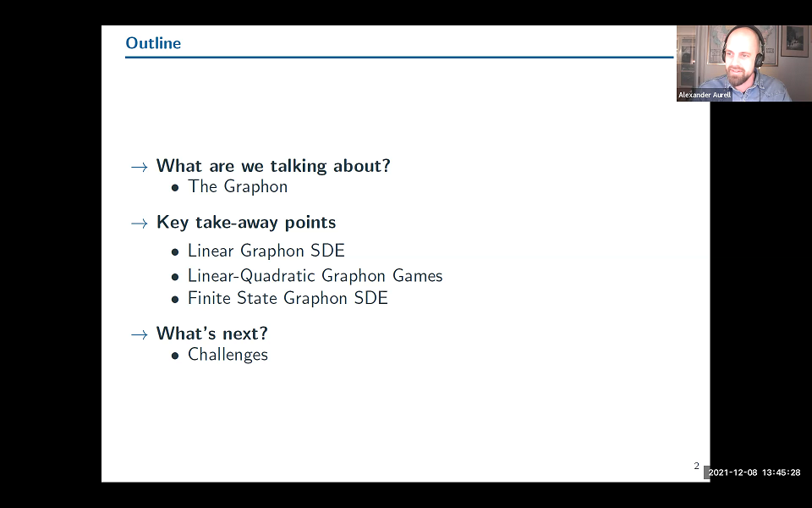Click the bullet before "Linear Graphon SDE"
Screen dimensions: 812x508
[176, 251]
